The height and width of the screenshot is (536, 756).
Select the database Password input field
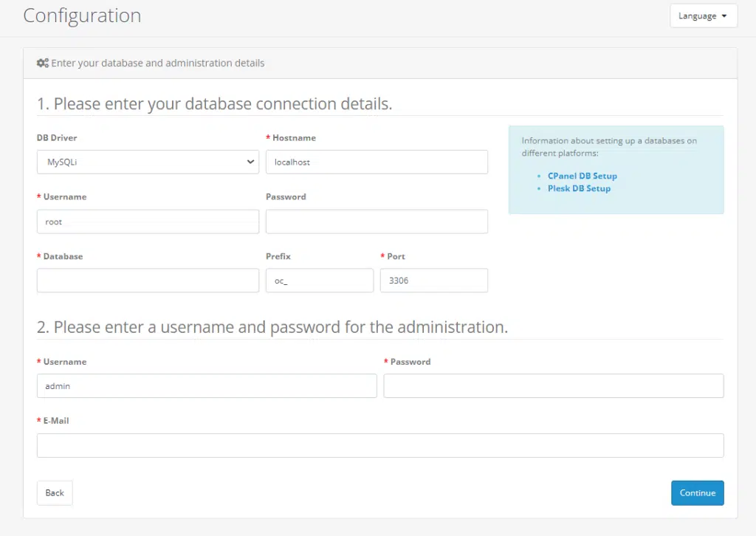click(x=377, y=221)
